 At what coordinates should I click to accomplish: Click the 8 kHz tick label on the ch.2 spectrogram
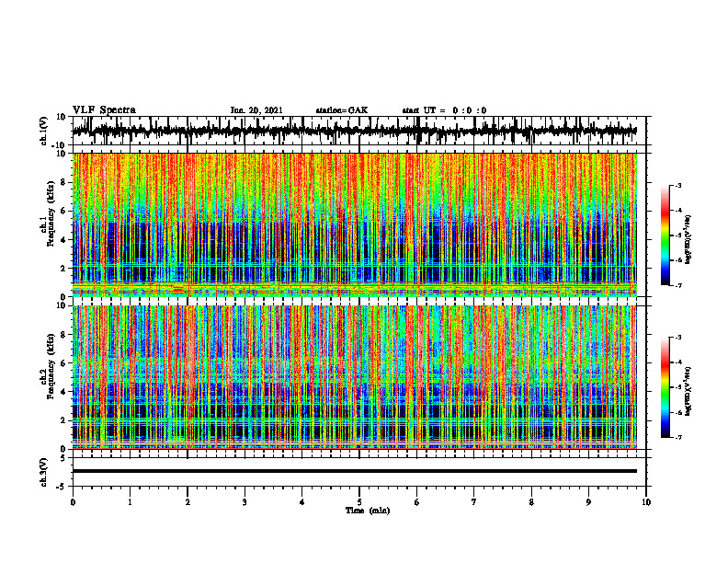click(63, 335)
